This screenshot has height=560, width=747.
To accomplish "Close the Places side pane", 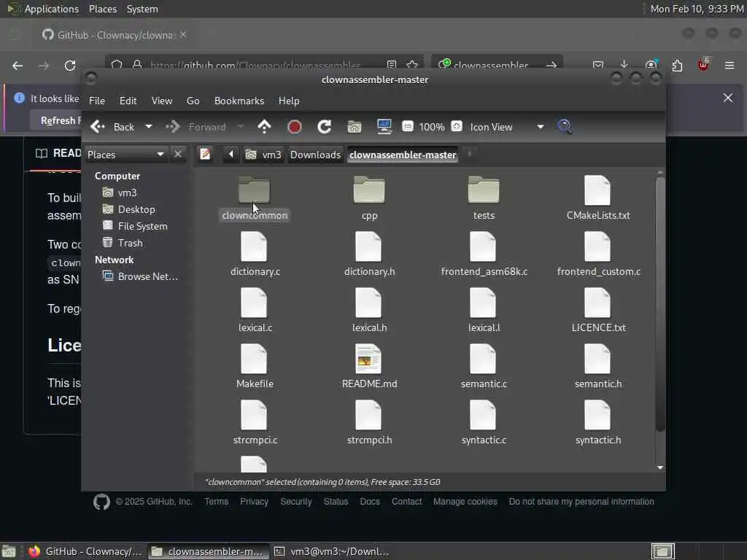I will 177,154.
